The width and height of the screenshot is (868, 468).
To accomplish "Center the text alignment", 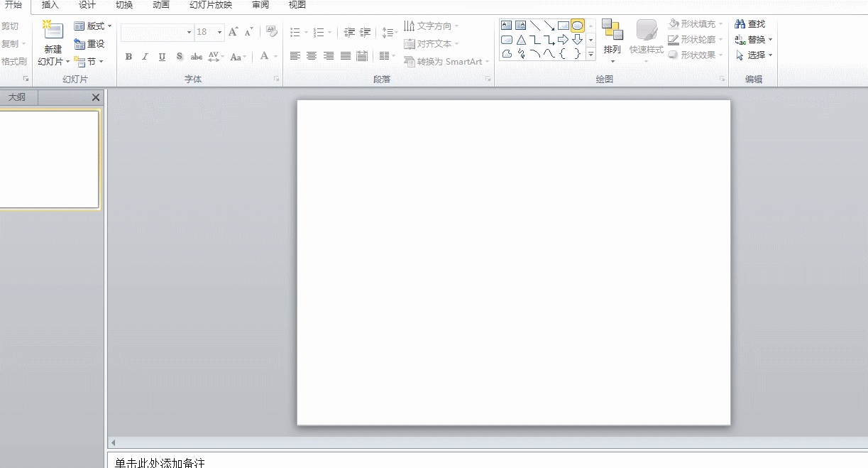I will (312, 56).
